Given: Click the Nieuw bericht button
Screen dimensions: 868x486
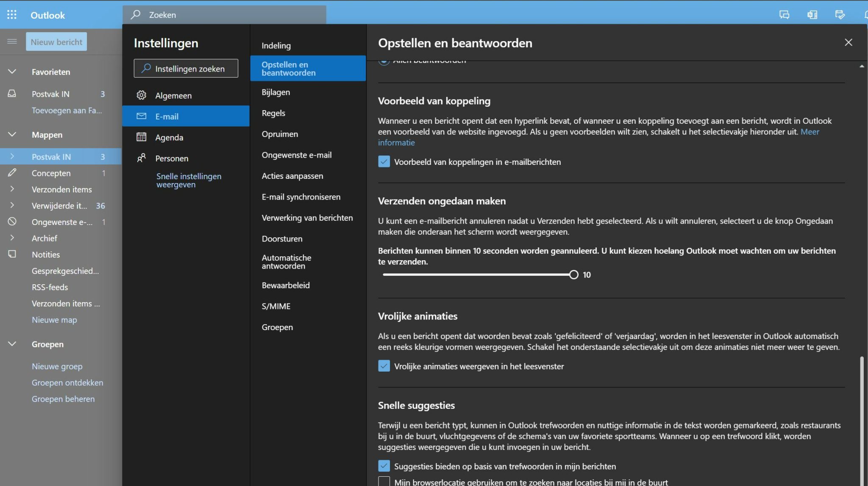Looking at the screenshot, I should 56,41.
